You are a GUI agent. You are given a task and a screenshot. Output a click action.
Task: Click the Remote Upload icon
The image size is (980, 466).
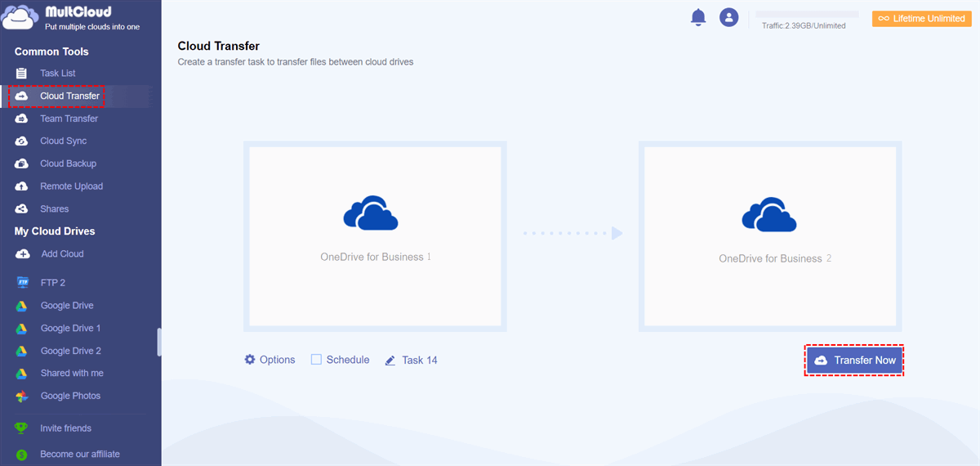click(22, 186)
